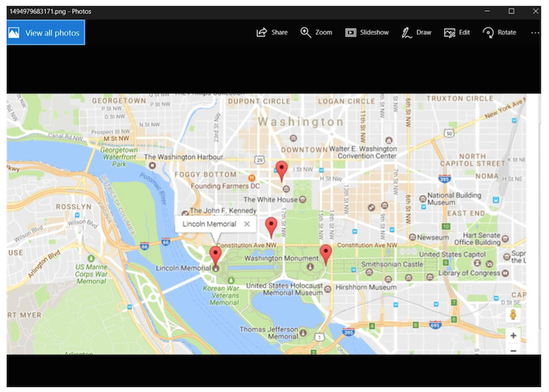549x392 pixels.
Task: Click The John F. Kennedy label
Action: click(x=223, y=211)
